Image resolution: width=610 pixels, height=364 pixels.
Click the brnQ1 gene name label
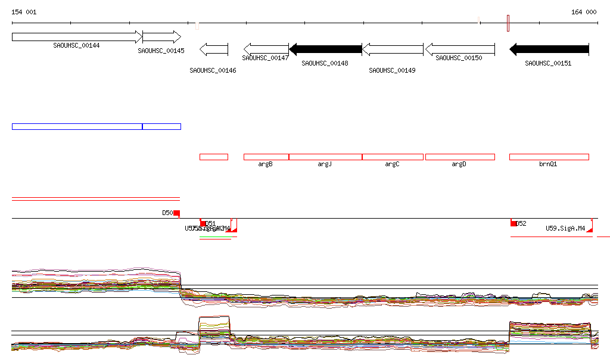(x=548, y=164)
